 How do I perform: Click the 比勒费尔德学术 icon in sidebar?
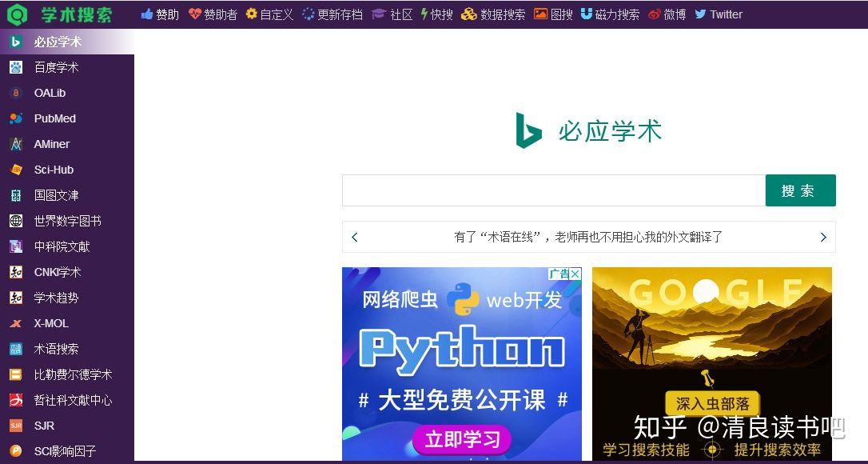click(x=16, y=374)
